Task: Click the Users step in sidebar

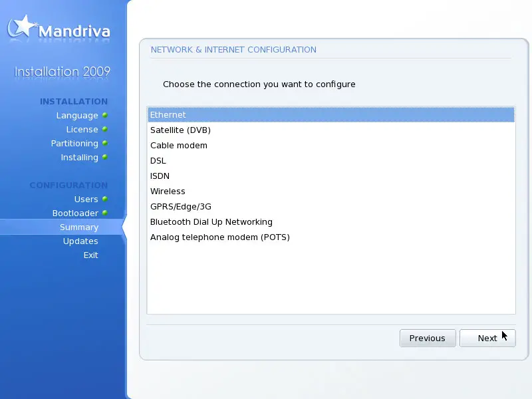Action: click(86, 199)
